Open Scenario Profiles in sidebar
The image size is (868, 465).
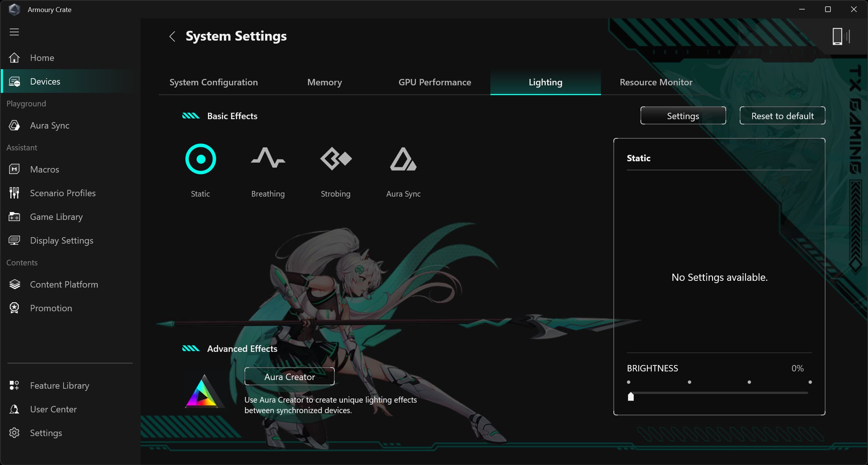[x=62, y=193]
